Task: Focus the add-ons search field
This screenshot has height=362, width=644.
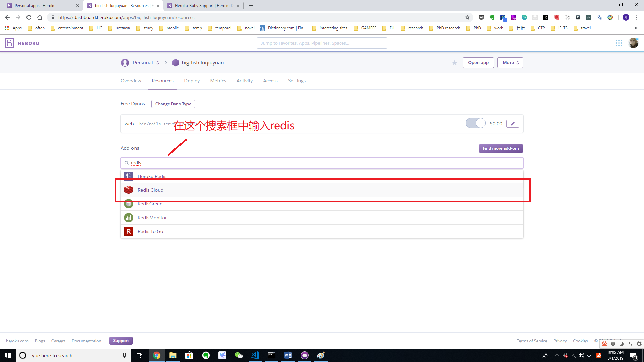Action: click(322, 163)
